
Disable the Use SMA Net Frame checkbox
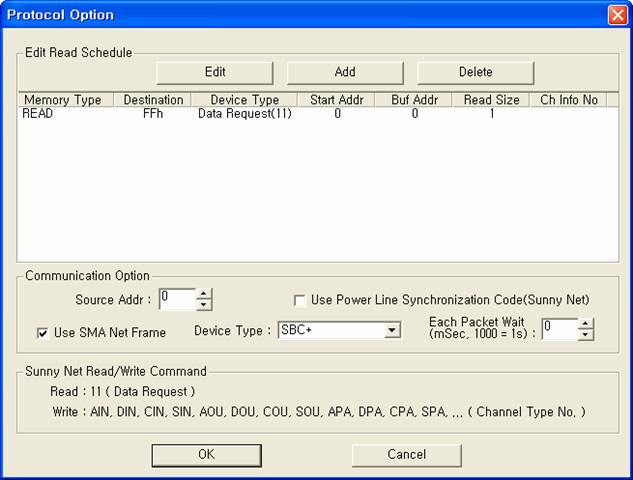tap(43, 333)
